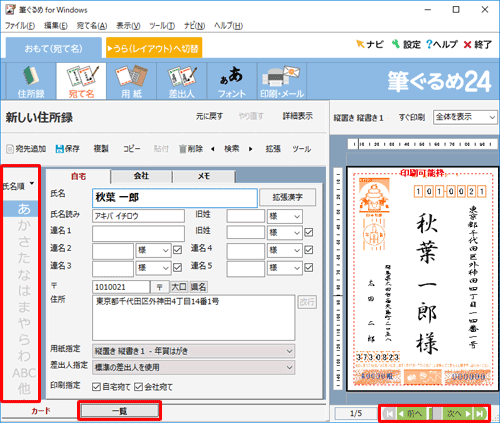Open the 住所録 address book icon
The image size is (500, 423).
[x=31, y=81]
